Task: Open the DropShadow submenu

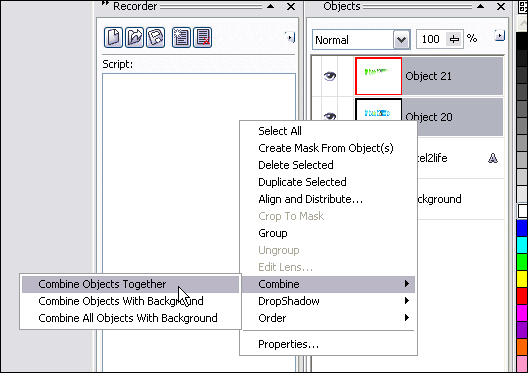Action: tap(328, 301)
